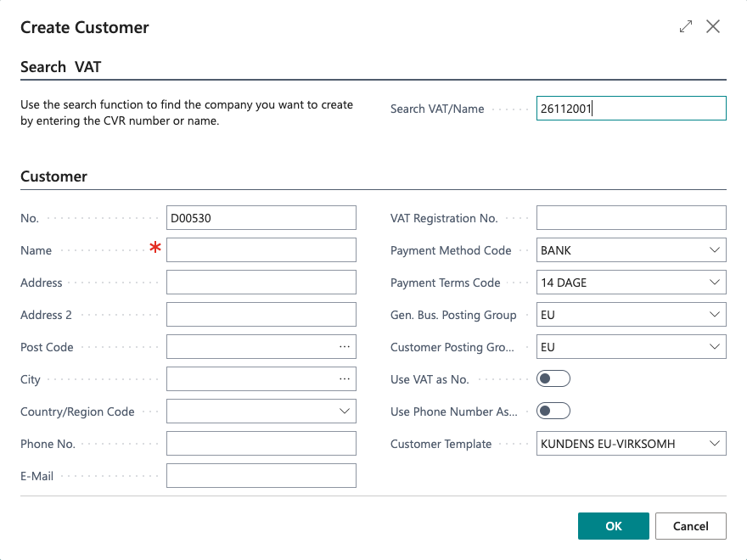Open Post Code lookup ellipsis
The width and height of the screenshot is (747, 560).
click(345, 347)
